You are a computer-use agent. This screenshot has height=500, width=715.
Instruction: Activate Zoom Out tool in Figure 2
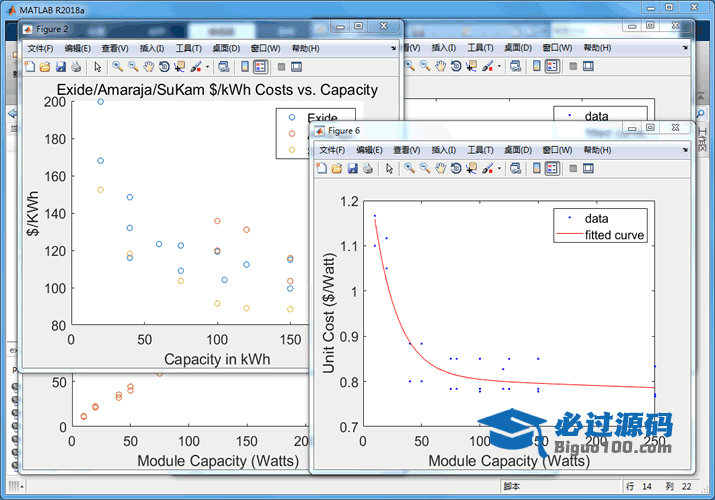tap(133, 67)
